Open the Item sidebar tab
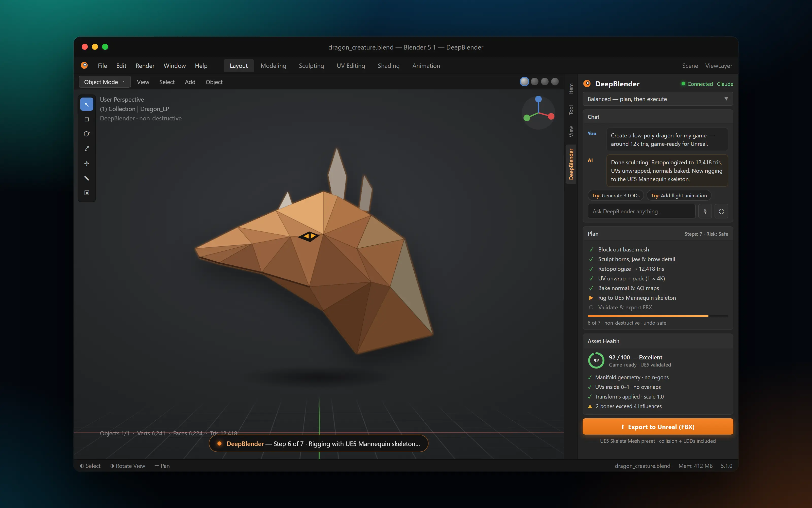Viewport: 812px width, 508px height. 571,89
